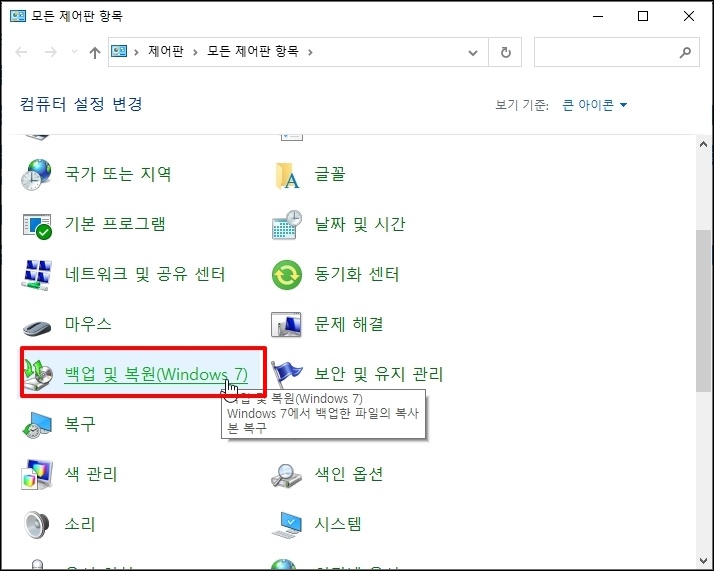Image resolution: width=714 pixels, height=571 pixels.
Task: Click the vertical scrollbar thumb
Action: [x=704, y=311]
